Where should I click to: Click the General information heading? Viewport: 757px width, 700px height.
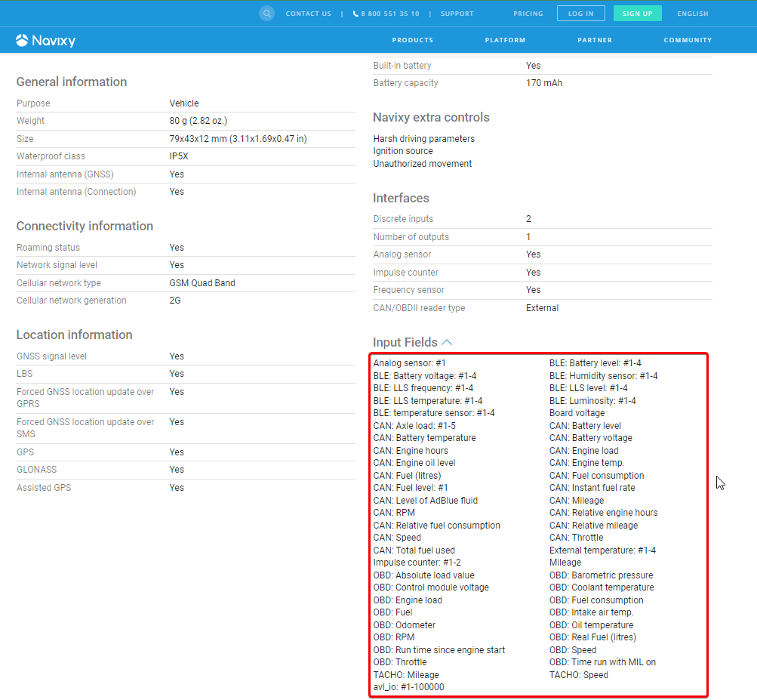point(72,82)
